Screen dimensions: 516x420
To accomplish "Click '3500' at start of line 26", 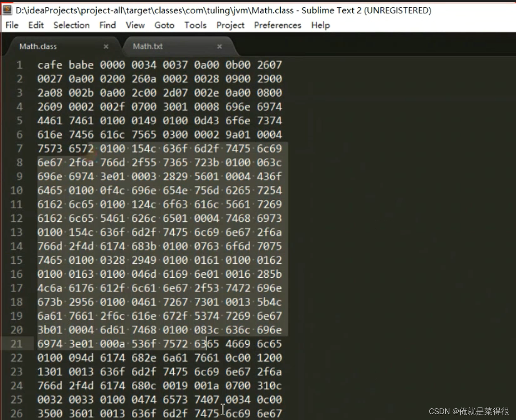I will [50, 413].
